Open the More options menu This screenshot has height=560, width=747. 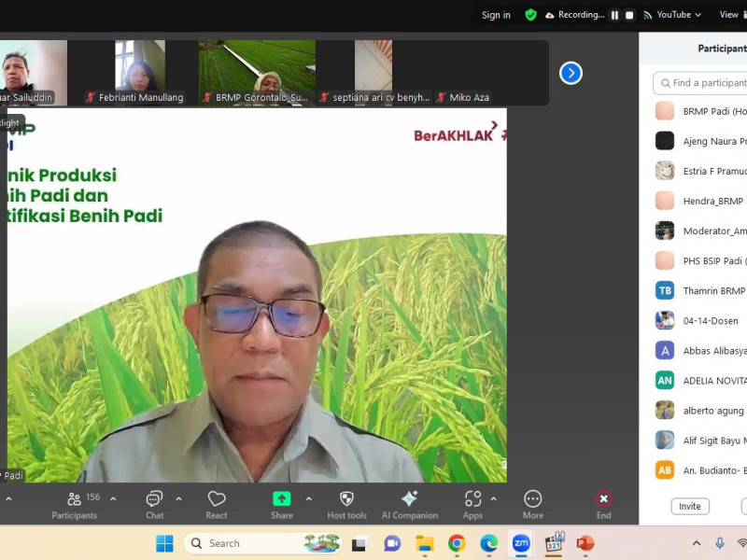click(532, 499)
